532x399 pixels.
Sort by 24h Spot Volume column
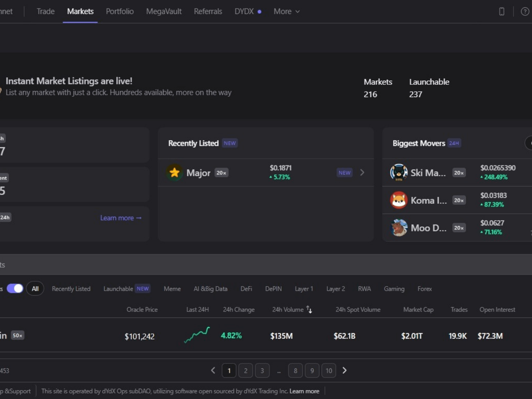point(358,310)
